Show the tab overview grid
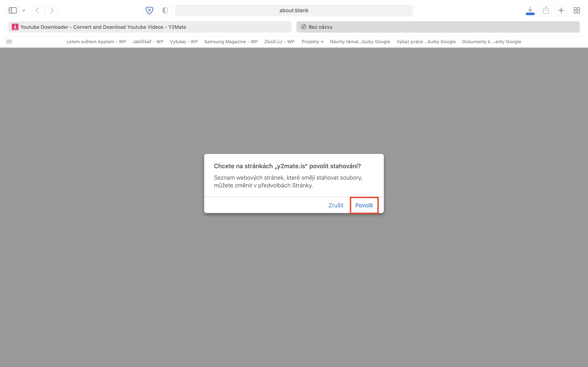This screenshot has width=588, height=367. tap(577, 10)
